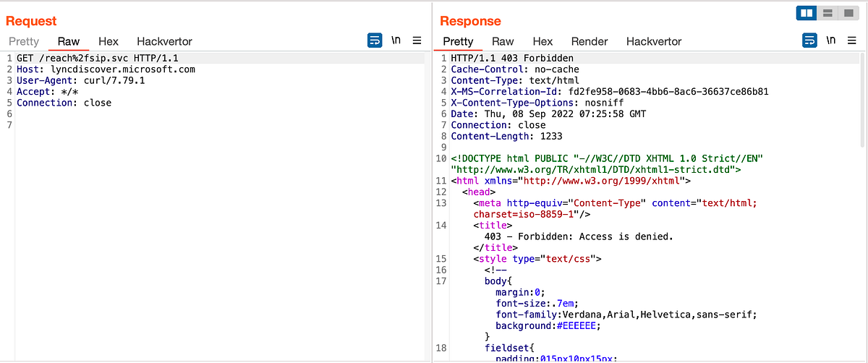868x363 pixels.
Task: Click Connection: close in the Request
Action: coord(64,103)
